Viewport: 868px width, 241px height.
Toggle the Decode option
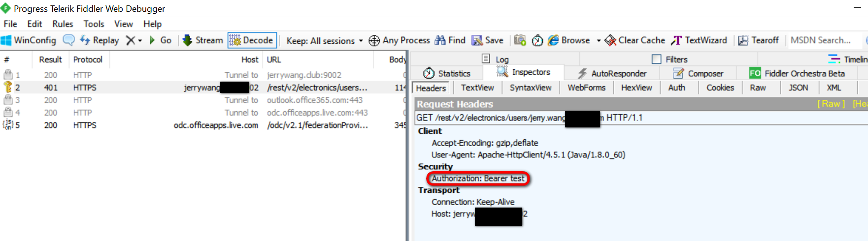[252, 40]
